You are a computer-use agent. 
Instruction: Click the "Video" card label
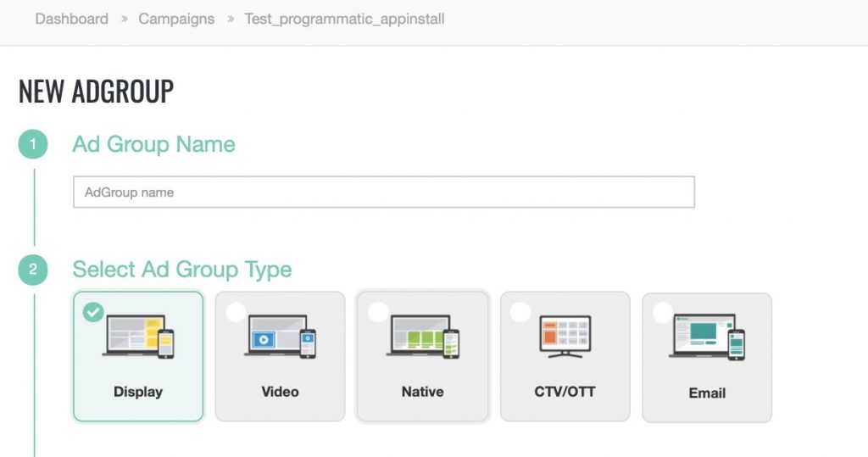[x=280, y=392]
